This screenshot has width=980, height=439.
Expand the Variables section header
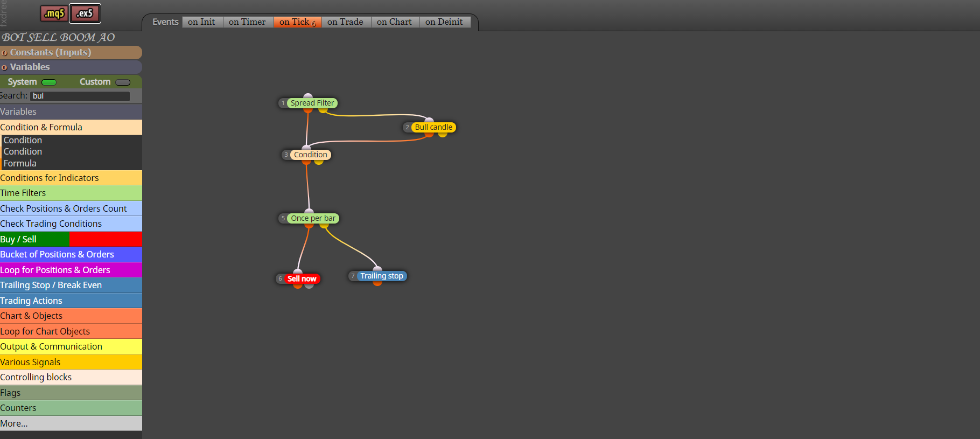[71, 67]
